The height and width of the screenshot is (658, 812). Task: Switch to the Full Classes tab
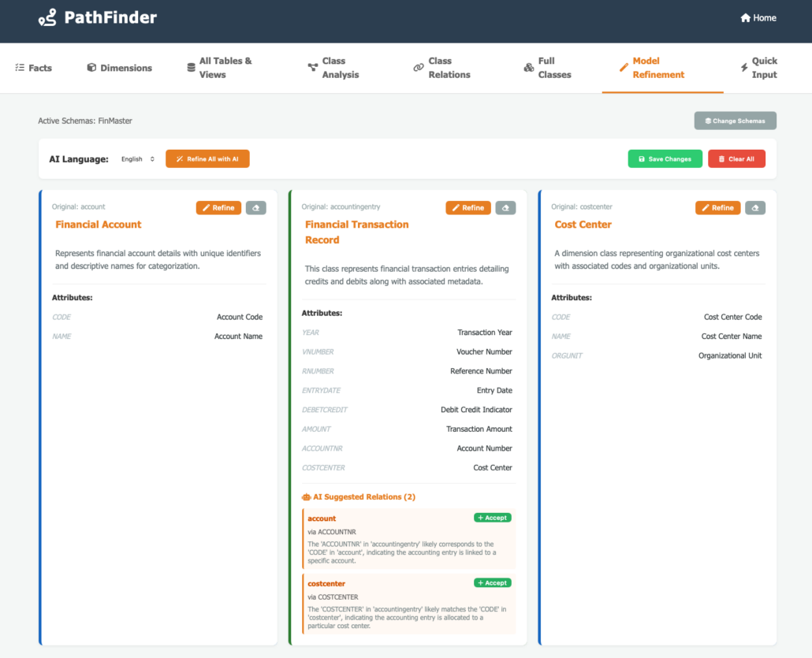pos(547,68)
